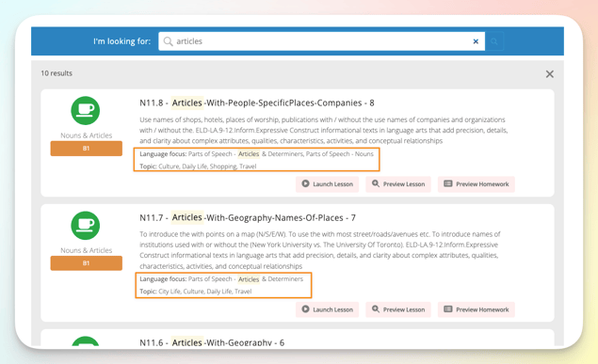Click list icon in N11.7 Preview Homework
This screenshot has height=364, width=598.
(448, 309)
